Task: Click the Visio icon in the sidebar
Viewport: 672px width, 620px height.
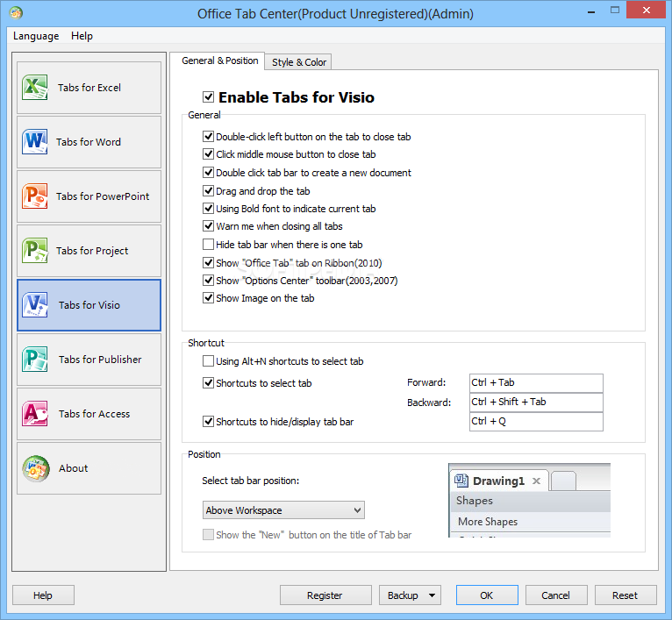Action: pyautogui.click(x=35, y=304)
